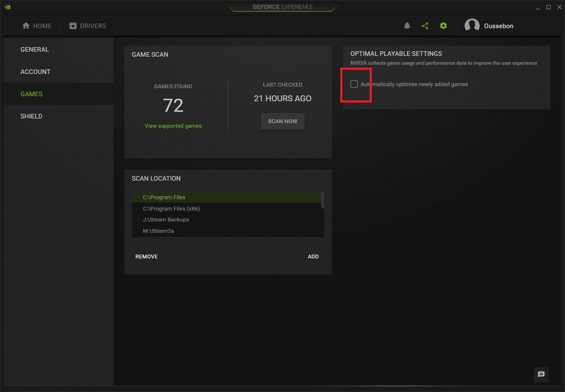Viewport: 565px width, 392px height.
Task: Click the Oussebon profile avatar
Action: point(472,25)
